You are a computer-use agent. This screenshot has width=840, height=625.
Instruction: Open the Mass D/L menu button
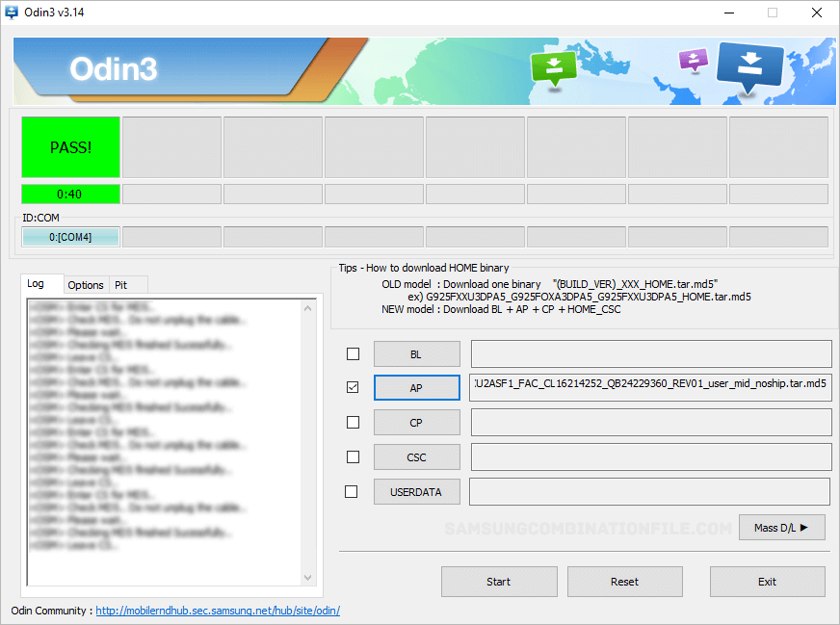(781, 528)
